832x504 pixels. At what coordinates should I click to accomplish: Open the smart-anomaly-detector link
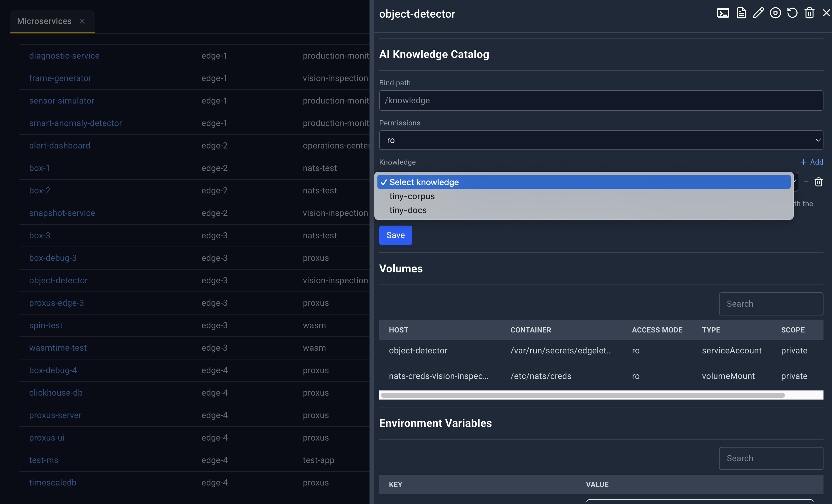click(x=75, y=123)
